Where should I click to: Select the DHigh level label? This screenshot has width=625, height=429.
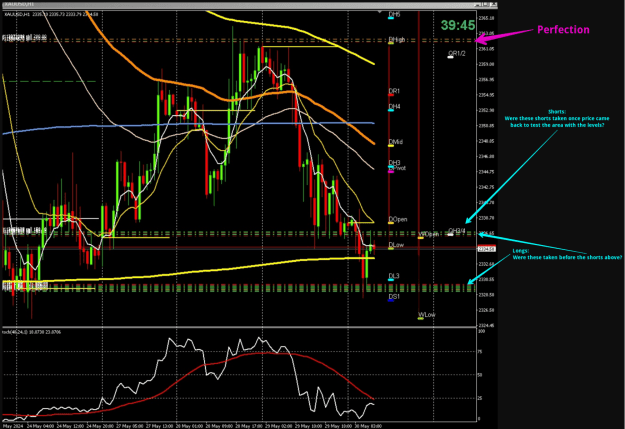(x=397, y=39)
